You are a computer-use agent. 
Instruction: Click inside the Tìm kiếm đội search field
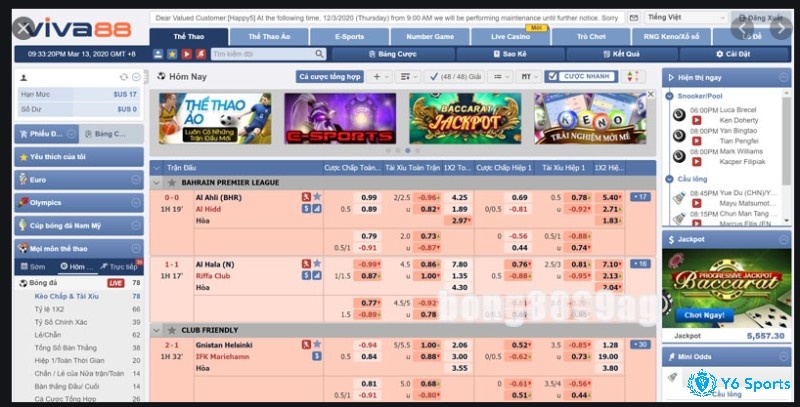[x=263, y=54]
